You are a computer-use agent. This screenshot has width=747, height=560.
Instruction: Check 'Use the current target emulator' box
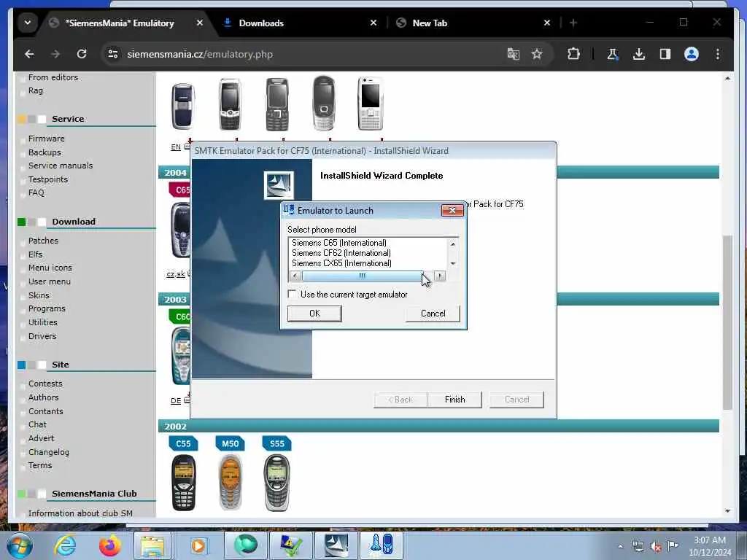[x=292, y=295]
